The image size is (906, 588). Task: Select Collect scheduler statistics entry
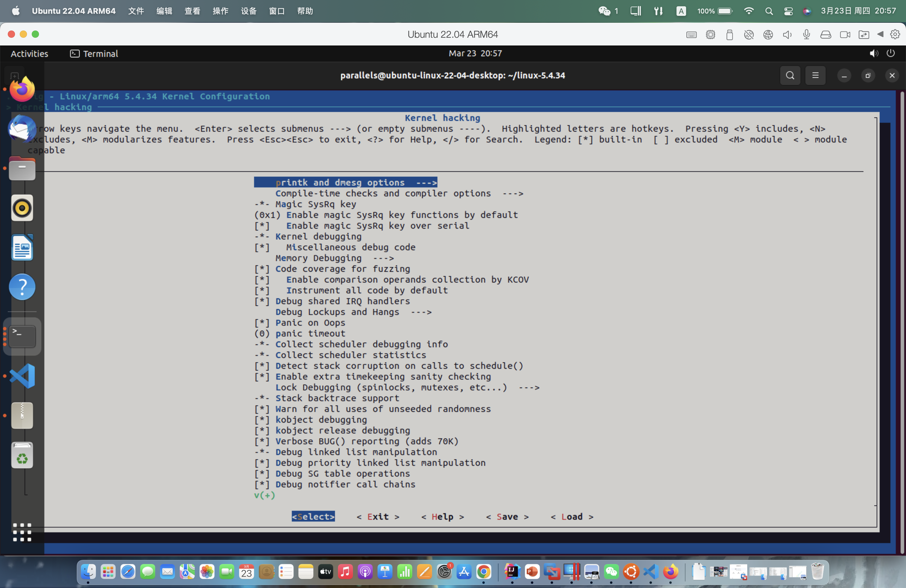click(340, 355)
